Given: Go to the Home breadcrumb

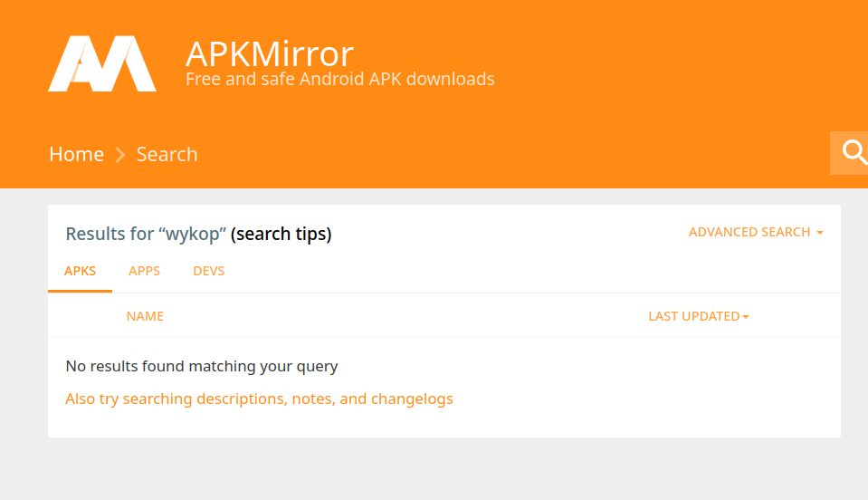Looking at the screenshot, I should [x=76, y=154].
